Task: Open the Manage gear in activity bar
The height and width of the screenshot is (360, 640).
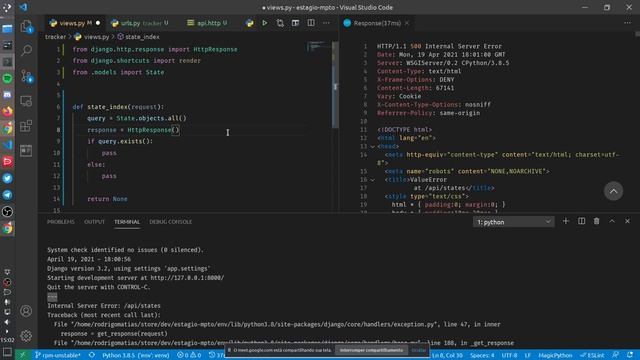Action: click(x=26, y=336)
